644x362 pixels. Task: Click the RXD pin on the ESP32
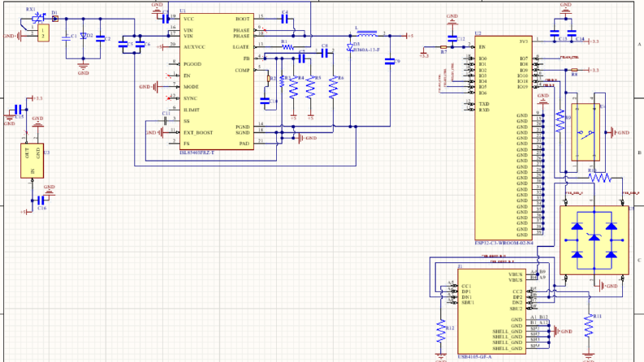484,110
